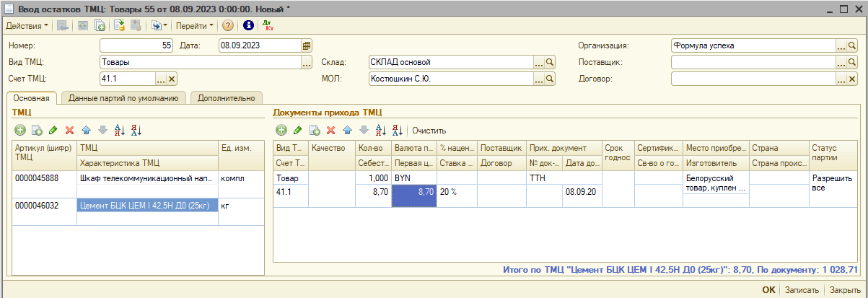This screenshot has height=298, width=868.
Task: Confirm document with OK button
Action: coord(769,290)
